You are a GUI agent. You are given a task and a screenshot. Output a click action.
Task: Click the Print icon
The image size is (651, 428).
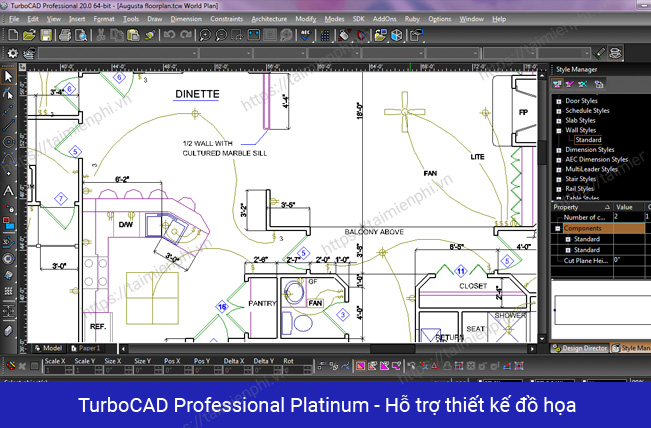click(x=65, y=35)
